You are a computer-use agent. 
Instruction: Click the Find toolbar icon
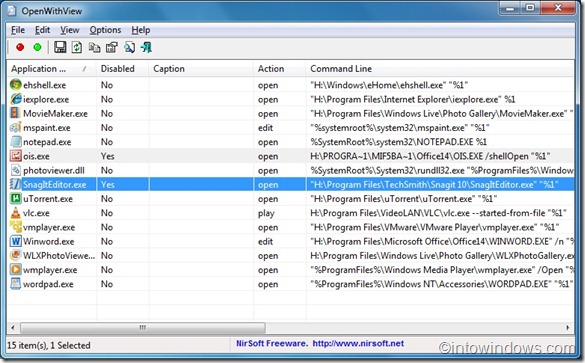tap(129, 47)
